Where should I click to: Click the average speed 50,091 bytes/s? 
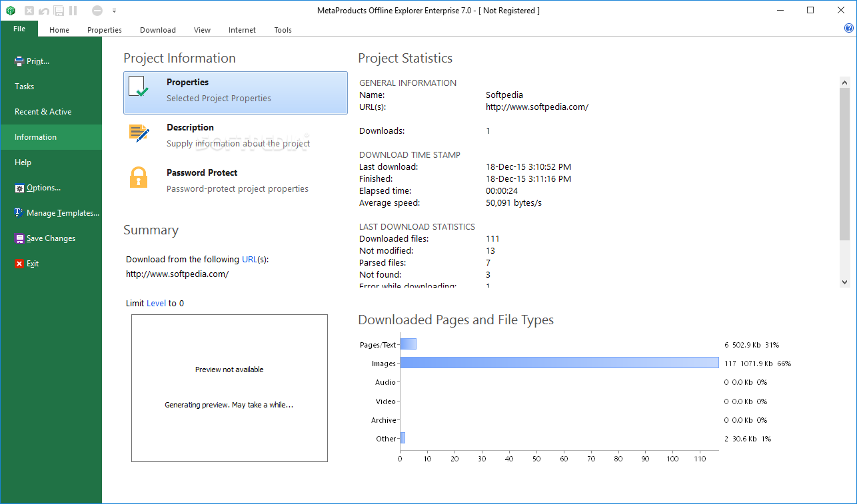pyautogui.click(x=514, y=203)
